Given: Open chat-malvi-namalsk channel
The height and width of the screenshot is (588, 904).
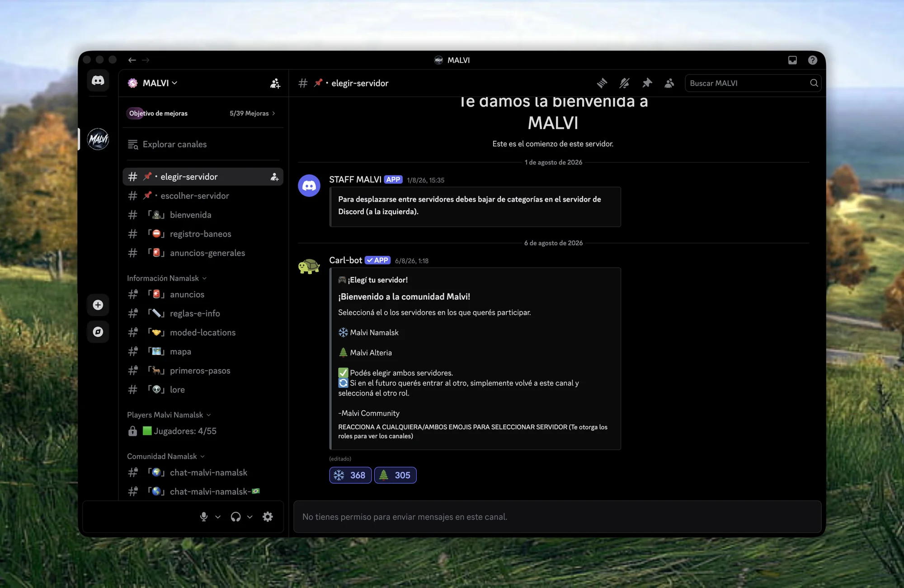Looking at the screenshot, I should pos(203,473).
